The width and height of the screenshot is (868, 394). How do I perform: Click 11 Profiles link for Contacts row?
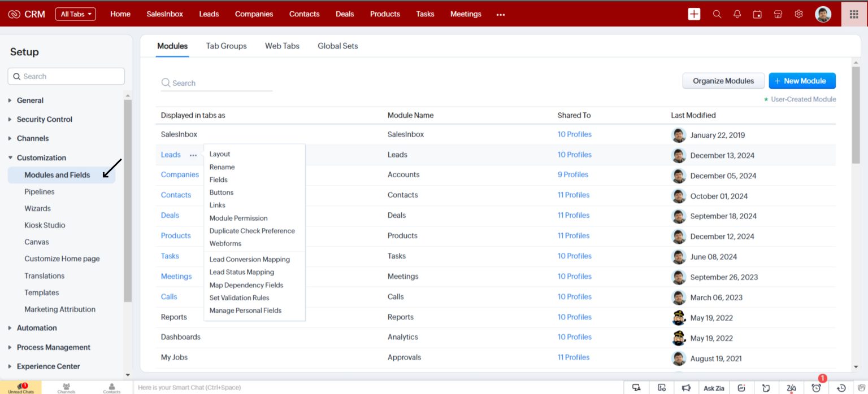point(574,195)
